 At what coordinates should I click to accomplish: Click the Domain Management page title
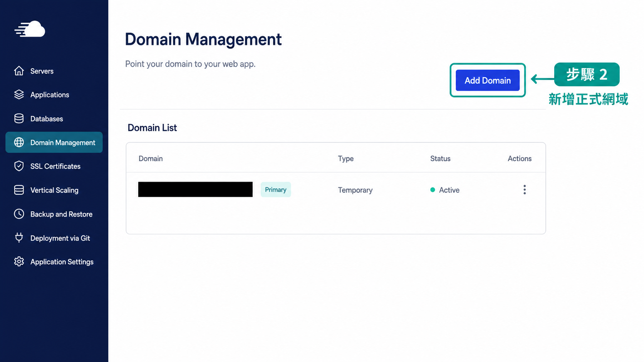(x=203, y=40)
